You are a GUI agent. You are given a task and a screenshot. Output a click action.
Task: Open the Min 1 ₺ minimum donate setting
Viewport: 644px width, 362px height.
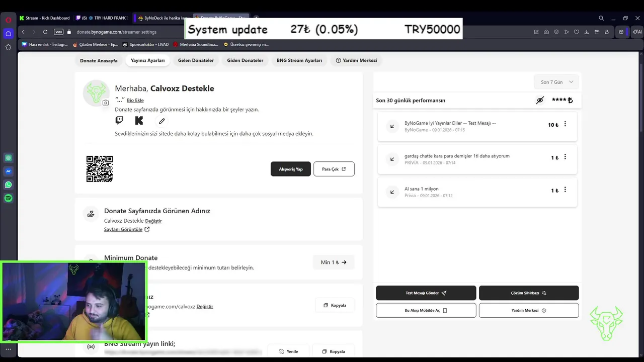coord(334,262)
